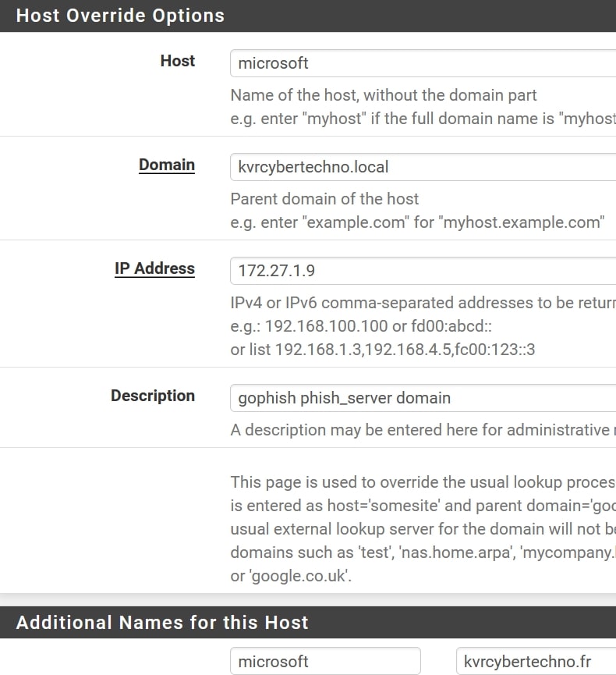The width and height of the screenshot is (616, 675).
Task: Click the kvrcybertechno.fr additional domain field
Action: tap(535, 661)
